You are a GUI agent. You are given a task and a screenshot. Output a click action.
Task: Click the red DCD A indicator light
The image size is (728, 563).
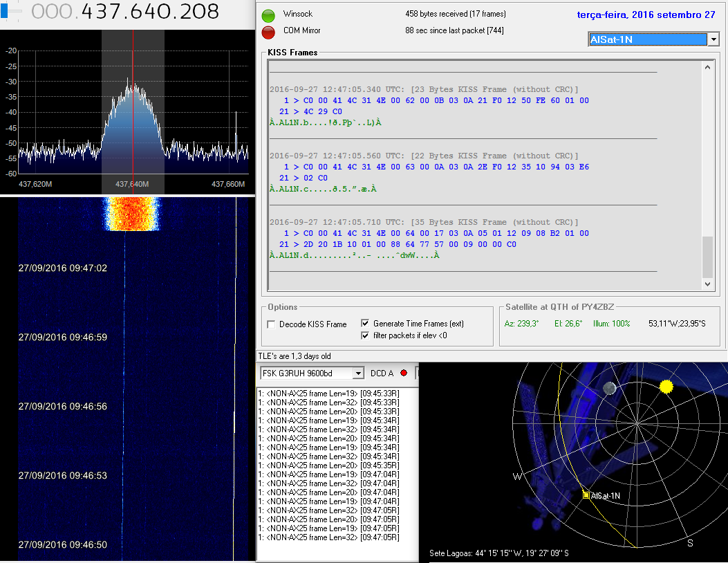(x=404, y=373)
